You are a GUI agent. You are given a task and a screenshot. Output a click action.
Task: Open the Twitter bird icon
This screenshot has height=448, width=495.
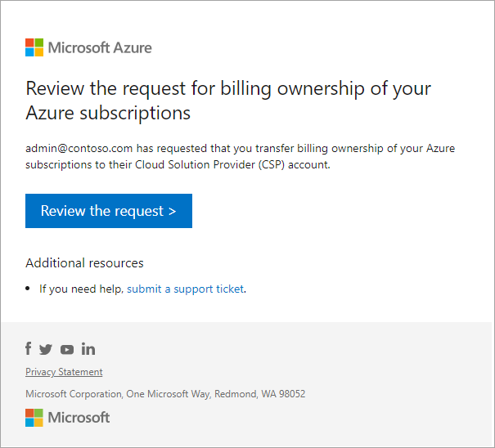[x=46, y=350]
